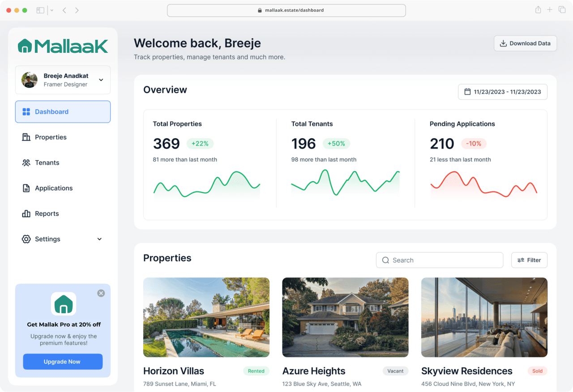Expand the Settings submenu chevron
Screen dimensions: 573x392
(x=99, y=239)
